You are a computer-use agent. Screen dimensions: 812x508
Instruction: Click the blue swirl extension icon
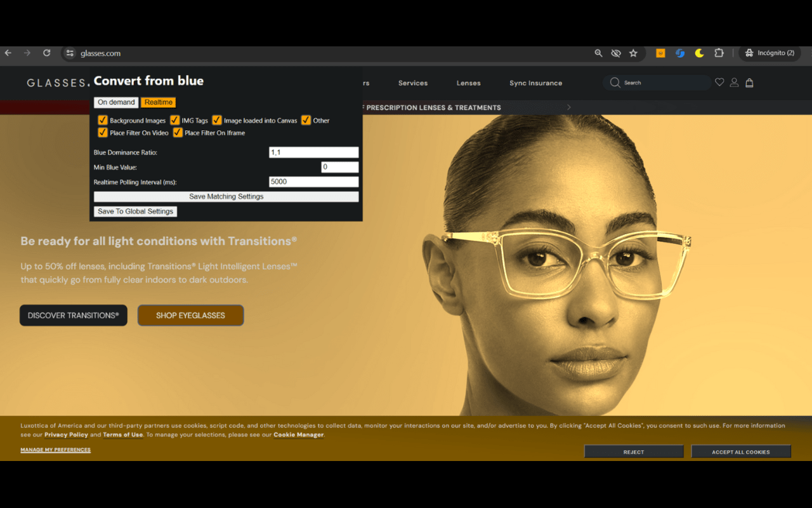click(680, 53)
